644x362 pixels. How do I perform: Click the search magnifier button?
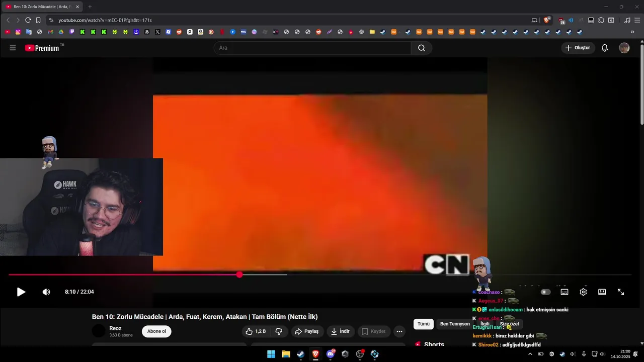tap(422, 48)
